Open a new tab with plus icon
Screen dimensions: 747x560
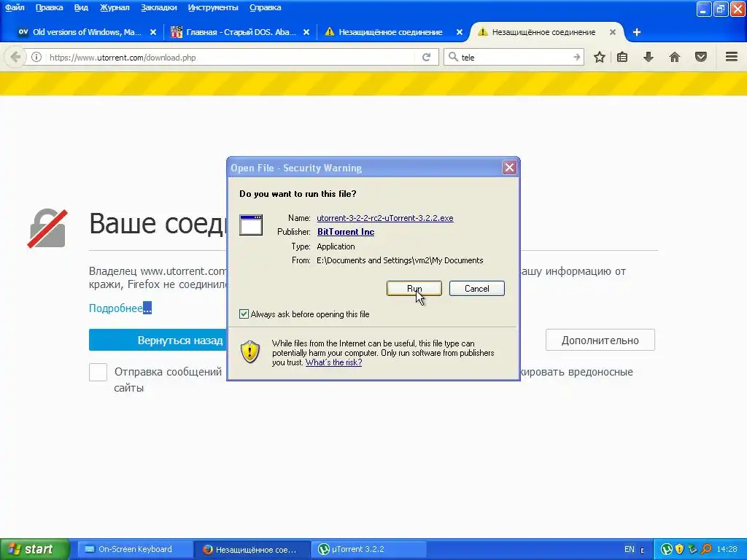pyautogui.click(x=636, y=32)
